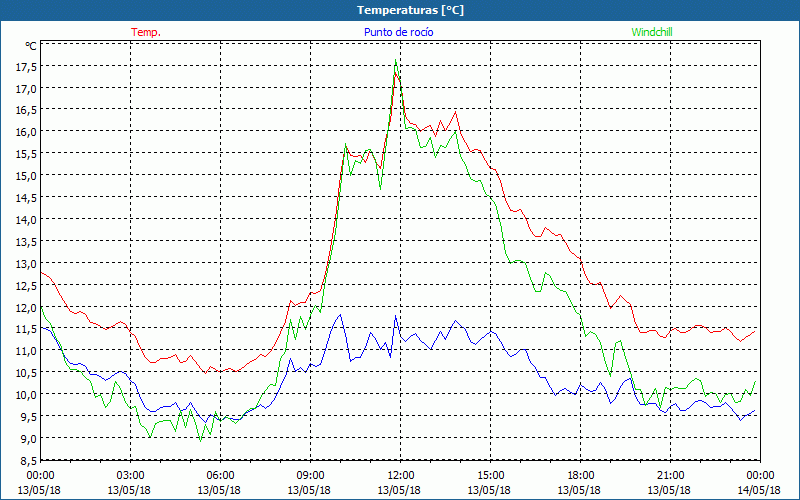
Task: Click the '11,0' y-axis value
Action: [27, 351]
